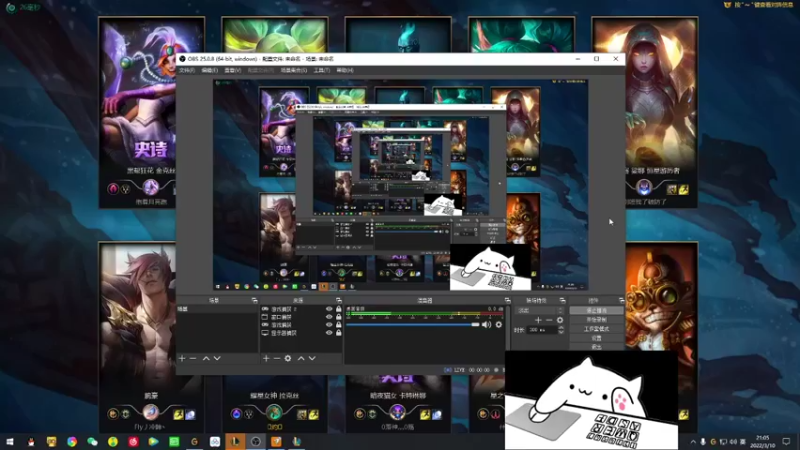Undock the Sources panel with its popout icon
The image size is (800, 450).
click(338, 301)
